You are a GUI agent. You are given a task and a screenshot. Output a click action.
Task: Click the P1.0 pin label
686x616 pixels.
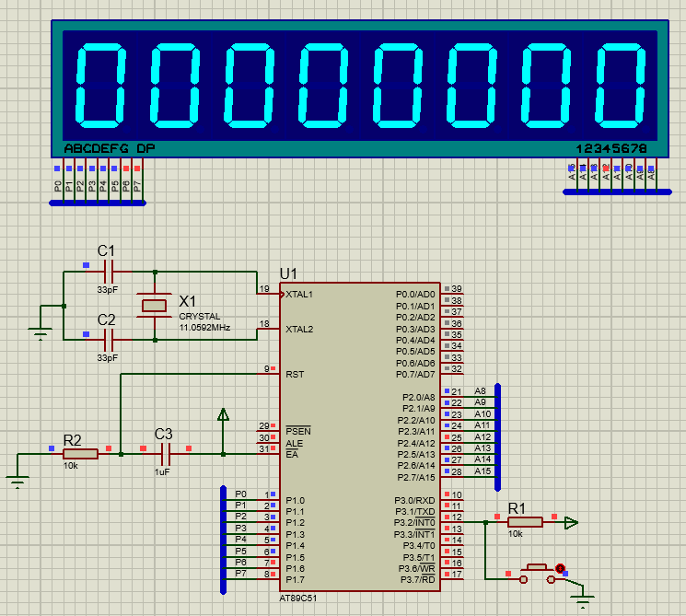click(295, 501)
